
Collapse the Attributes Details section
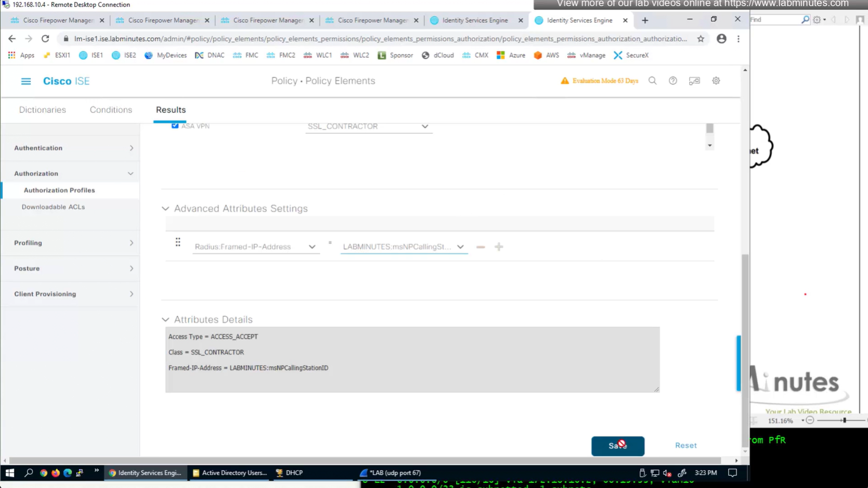tap(165, 319)
